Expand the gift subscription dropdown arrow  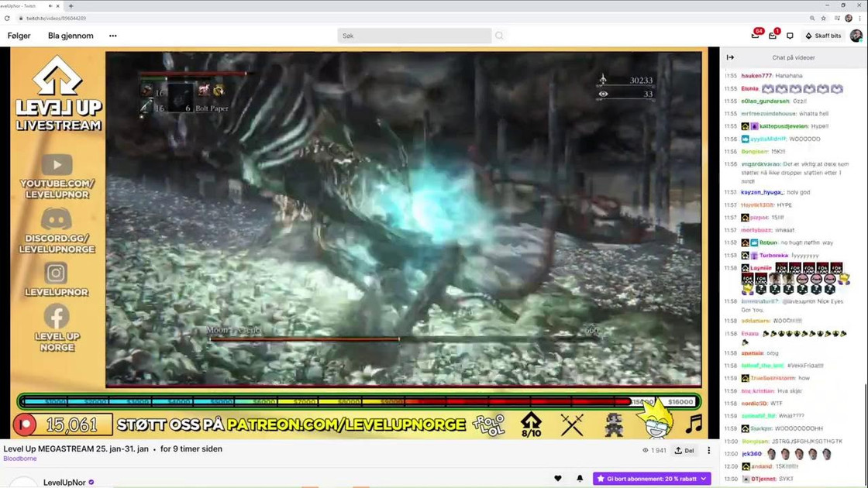coord(704,479)
